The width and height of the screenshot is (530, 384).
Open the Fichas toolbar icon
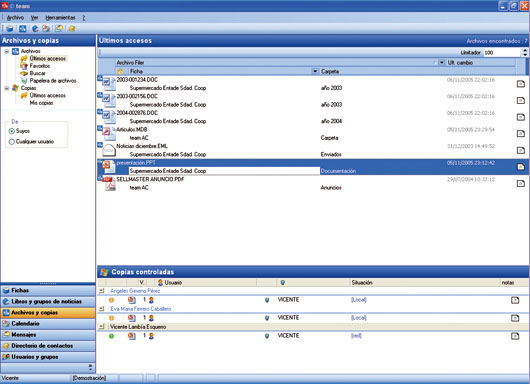[x=10, y=28]
